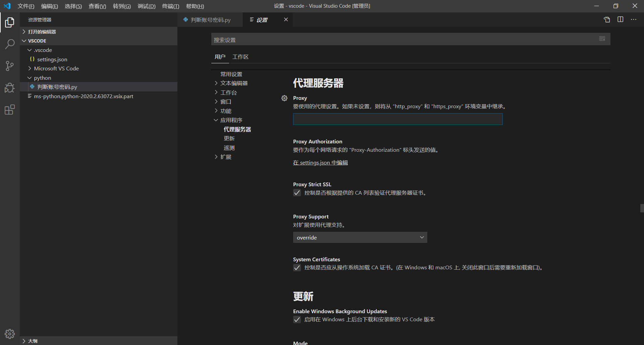Switch to the 工作区 settings tab
Screen dimensions: 644x345
240,57
